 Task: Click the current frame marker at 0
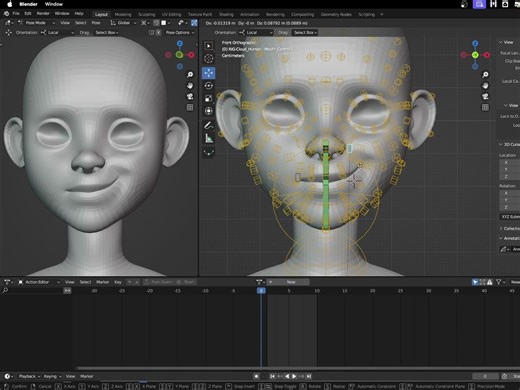pos(261,291)
